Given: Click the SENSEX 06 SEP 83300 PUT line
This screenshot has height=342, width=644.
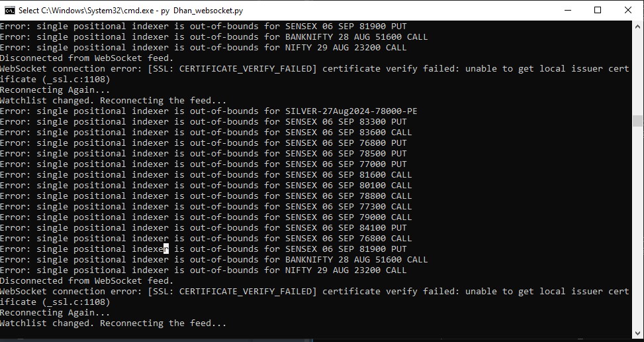Looking at the screenshot, I should point(203,122).
